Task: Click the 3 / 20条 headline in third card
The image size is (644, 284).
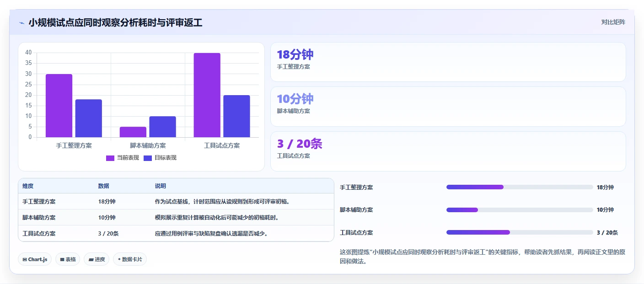Action: coord(300,144)
